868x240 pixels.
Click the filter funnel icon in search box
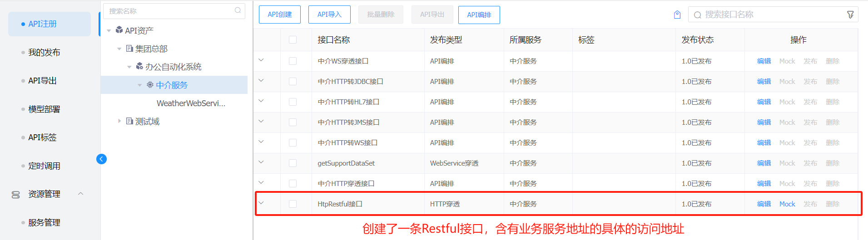(850, 15)
